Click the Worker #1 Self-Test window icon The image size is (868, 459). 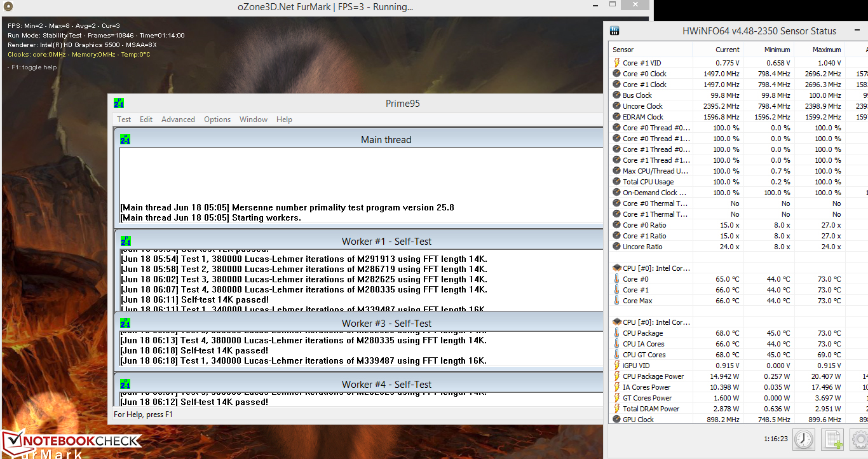pos(125,241)
